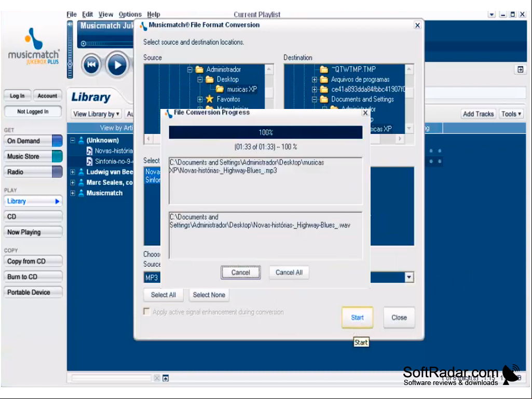This screenshot has width=532, height=399.
Task: Open the Edit menu
Action: [87, 14]
